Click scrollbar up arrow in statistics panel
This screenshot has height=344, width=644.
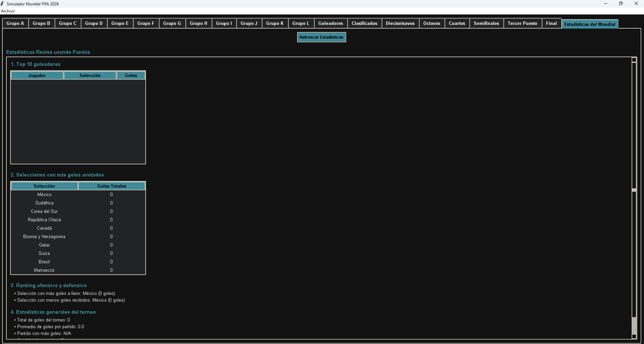point(634,60)
